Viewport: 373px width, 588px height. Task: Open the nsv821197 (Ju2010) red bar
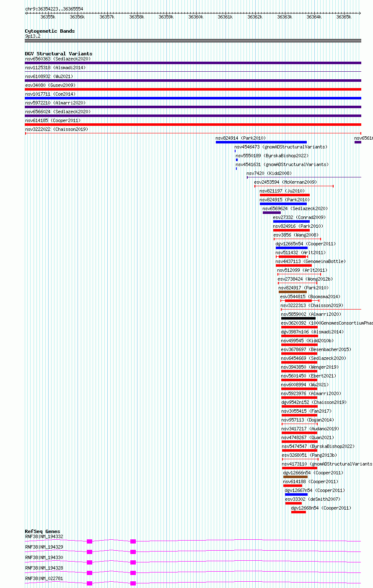285,195
